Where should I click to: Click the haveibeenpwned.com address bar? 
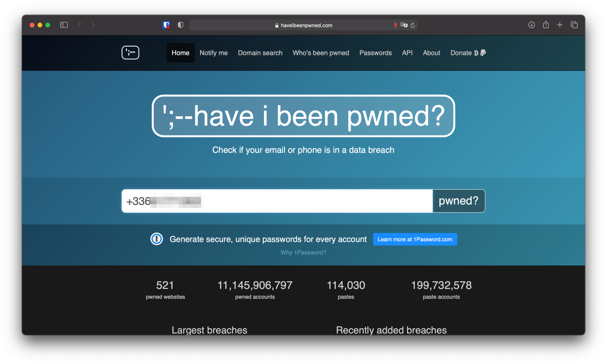pyautogui.click(x=303, y=25)
